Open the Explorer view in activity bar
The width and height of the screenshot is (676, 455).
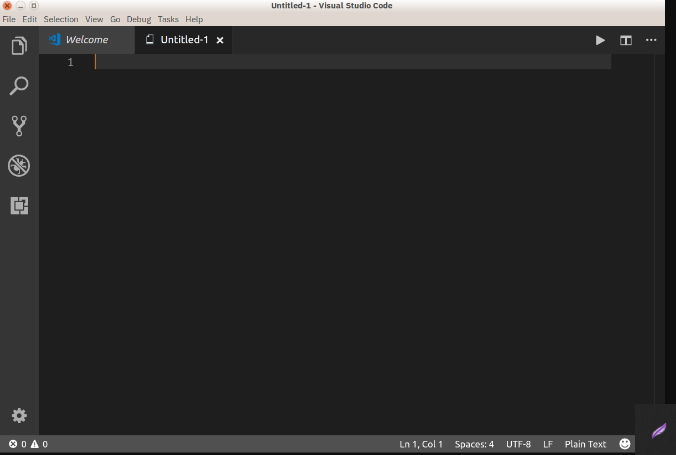19,46
